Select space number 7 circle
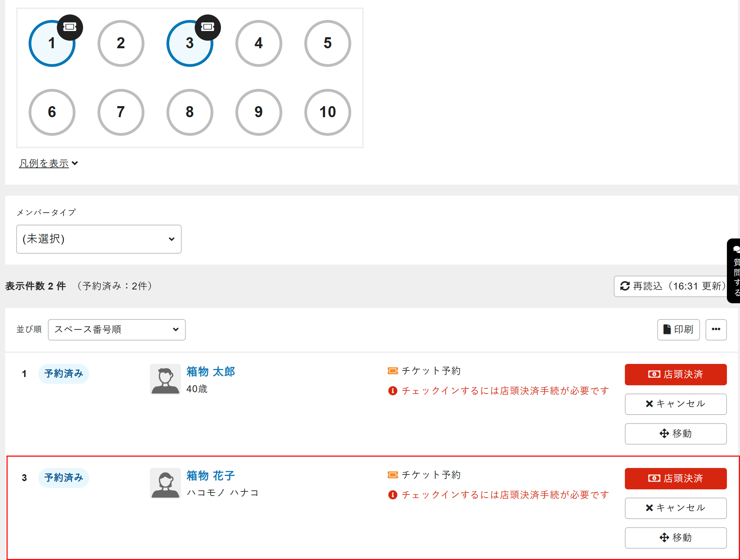The image size is (740, 560). click(121, 112)
